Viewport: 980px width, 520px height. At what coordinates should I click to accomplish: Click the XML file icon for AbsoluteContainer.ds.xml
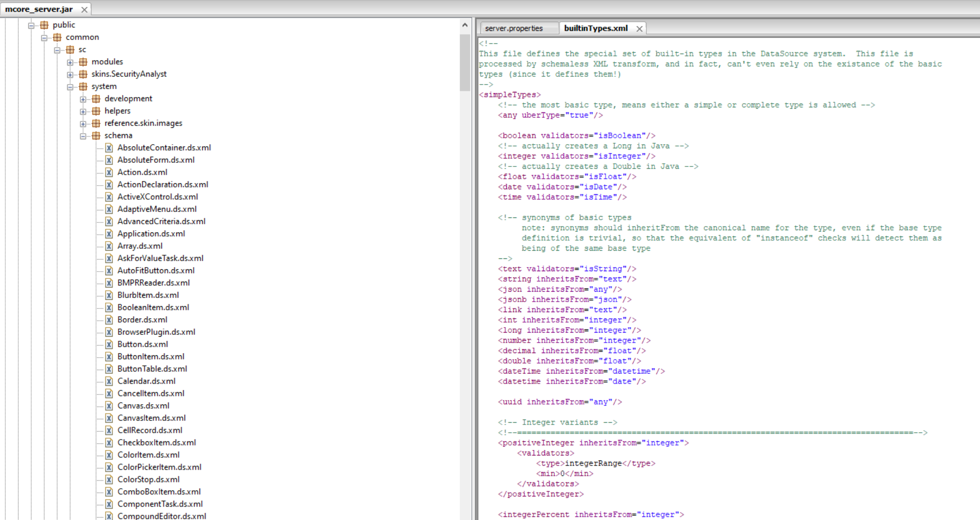109,148
